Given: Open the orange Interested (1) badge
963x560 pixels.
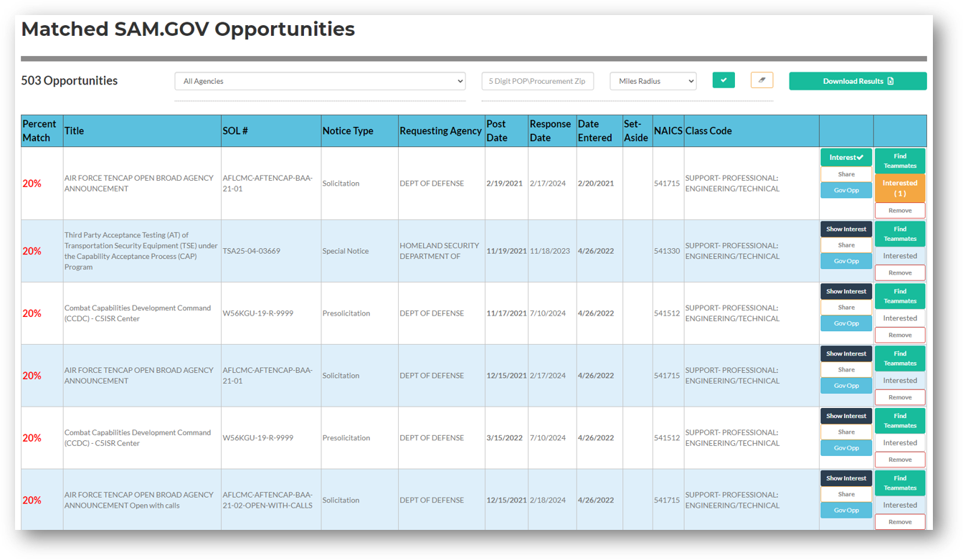Looking at the screenshot, I should [900, 188].
